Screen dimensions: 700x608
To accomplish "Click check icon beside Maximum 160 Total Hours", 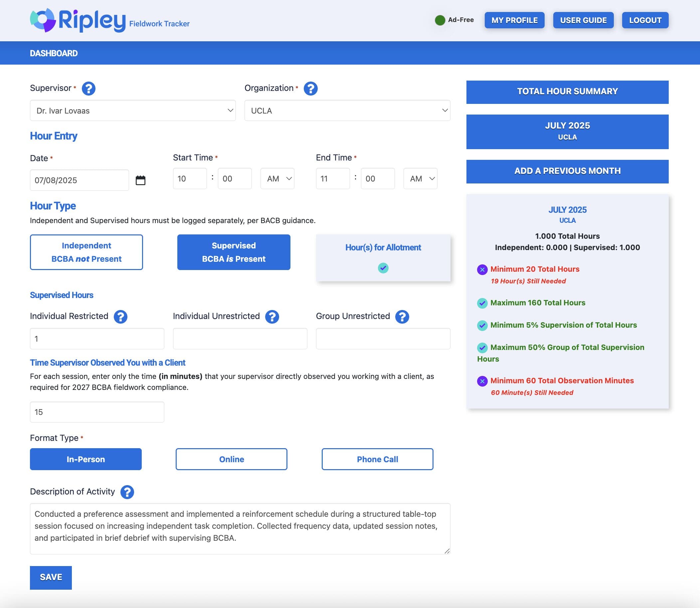I will [482, 303].
